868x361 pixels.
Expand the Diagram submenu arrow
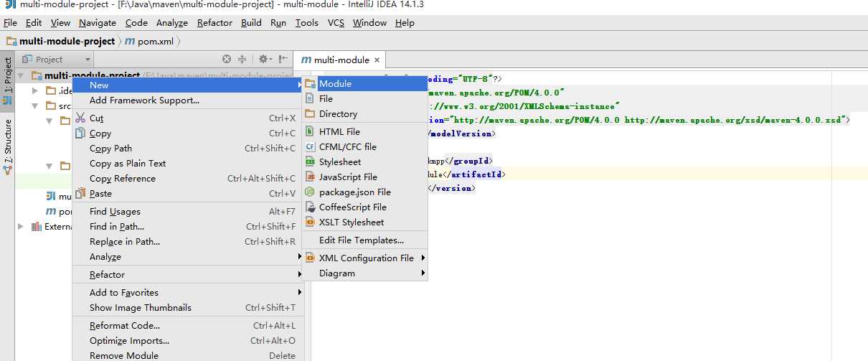pos(423,273)
